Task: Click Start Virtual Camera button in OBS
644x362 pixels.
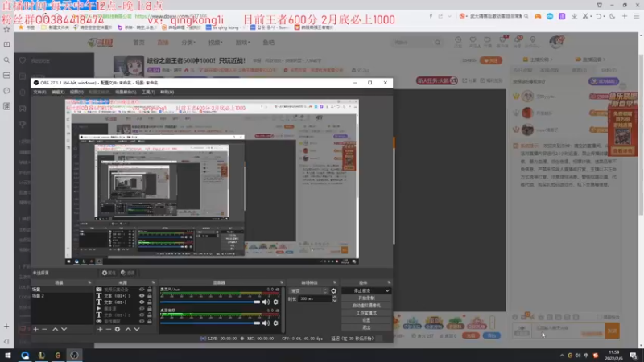Action: tap(366, 306)
